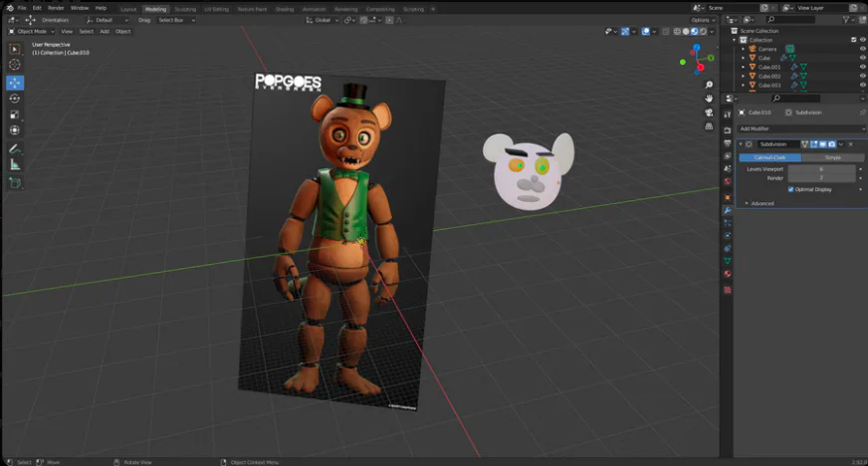Pick the Rotate tool
Viewport: 868px width, 466px height.
[x=15, y=99]
